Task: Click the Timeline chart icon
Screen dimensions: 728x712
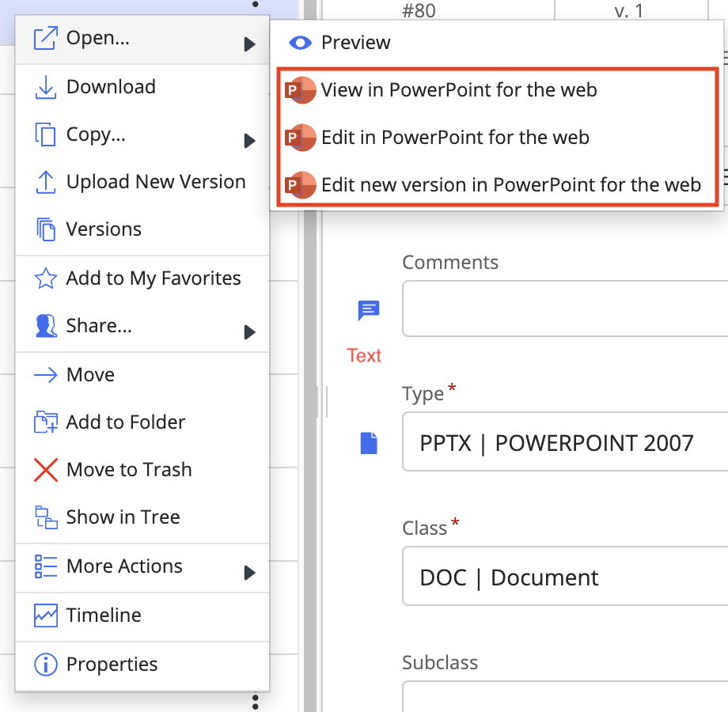Action: tap(46, 615)
